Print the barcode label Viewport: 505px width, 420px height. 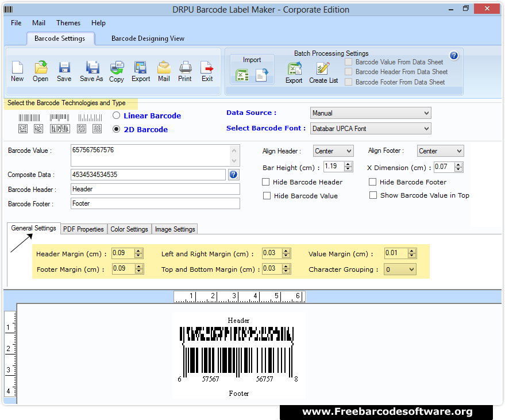(185, 71)
